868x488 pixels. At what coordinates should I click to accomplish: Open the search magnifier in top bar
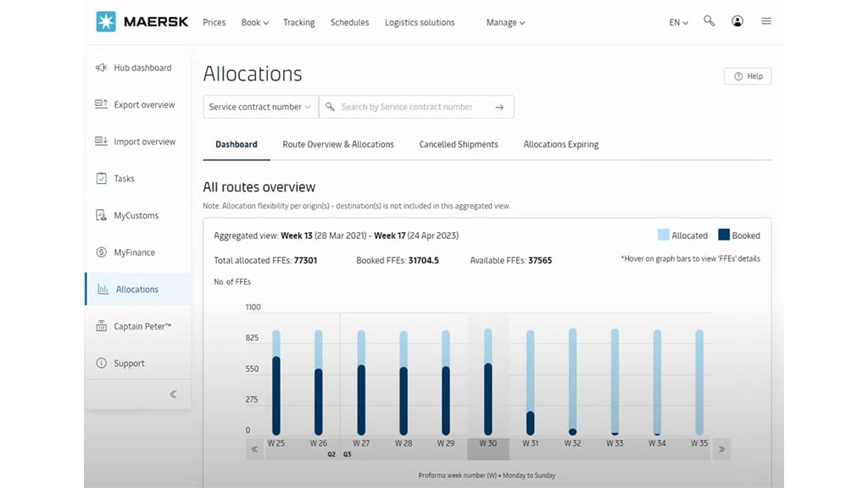pyautogui.click(x=709, y=21)
